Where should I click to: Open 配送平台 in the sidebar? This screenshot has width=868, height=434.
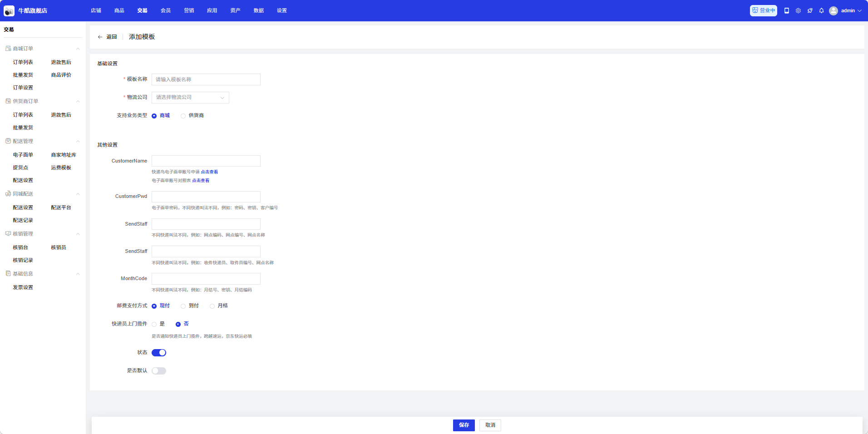click(61, 207)
